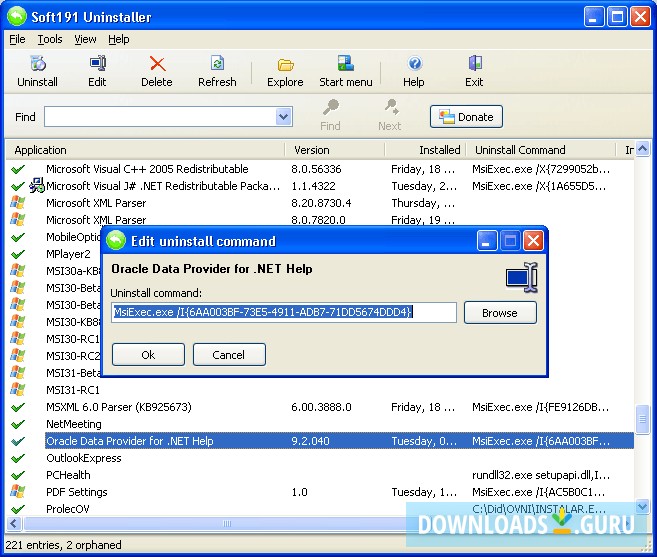Select the PDF Settings entry

(x=77, y=492)
